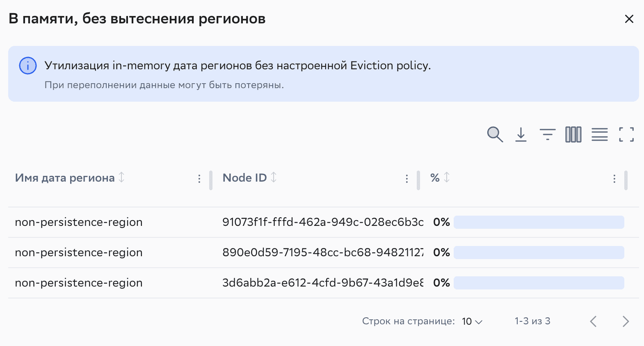
Task: Click the download/export table icon
Action: [x=521, y=134]
